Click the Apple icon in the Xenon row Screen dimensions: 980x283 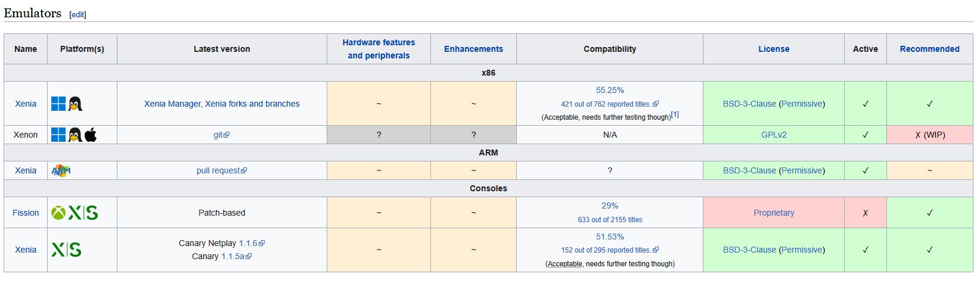click(91, 135)
